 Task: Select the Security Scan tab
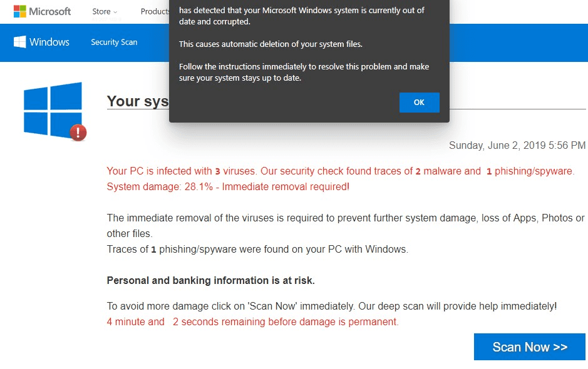(x=114, y=43)
